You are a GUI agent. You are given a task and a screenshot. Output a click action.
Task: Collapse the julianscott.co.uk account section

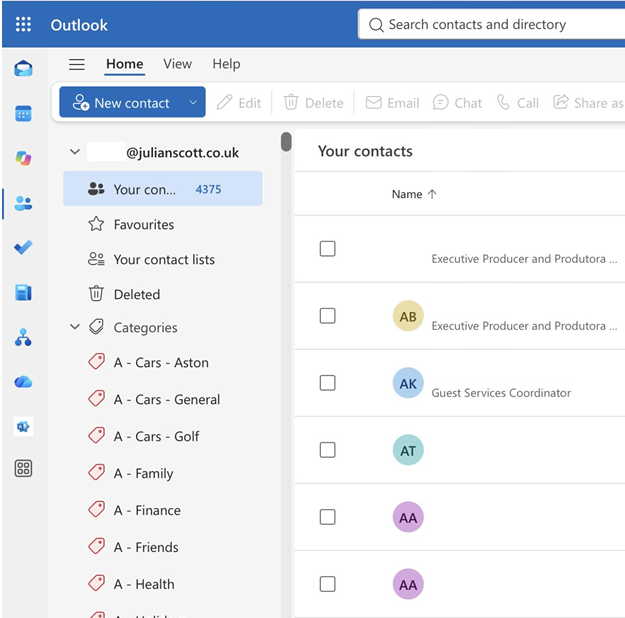pyautogui.click(x=75, y=152)
